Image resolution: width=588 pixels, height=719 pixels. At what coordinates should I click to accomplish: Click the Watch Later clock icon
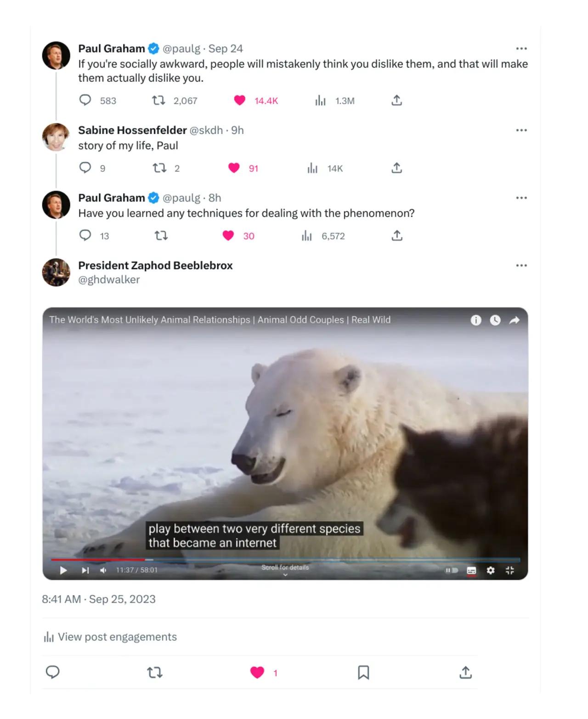[x=495, y=320]
